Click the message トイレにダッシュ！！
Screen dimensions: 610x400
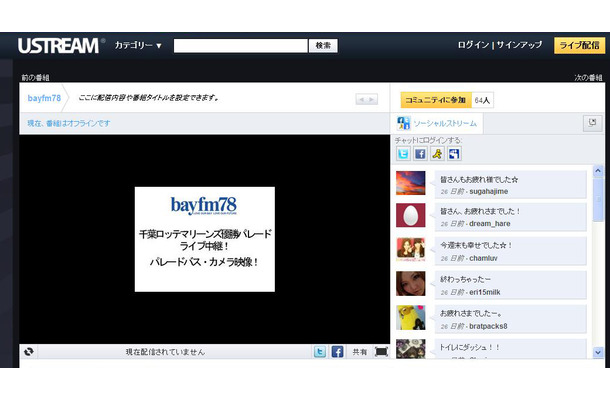470,347
